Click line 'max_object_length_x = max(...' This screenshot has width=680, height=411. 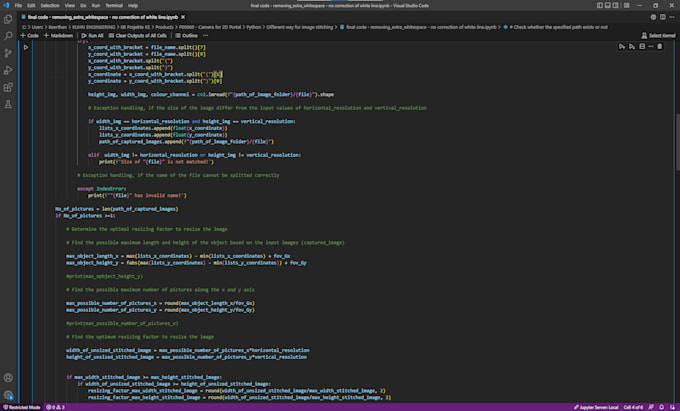178,256
